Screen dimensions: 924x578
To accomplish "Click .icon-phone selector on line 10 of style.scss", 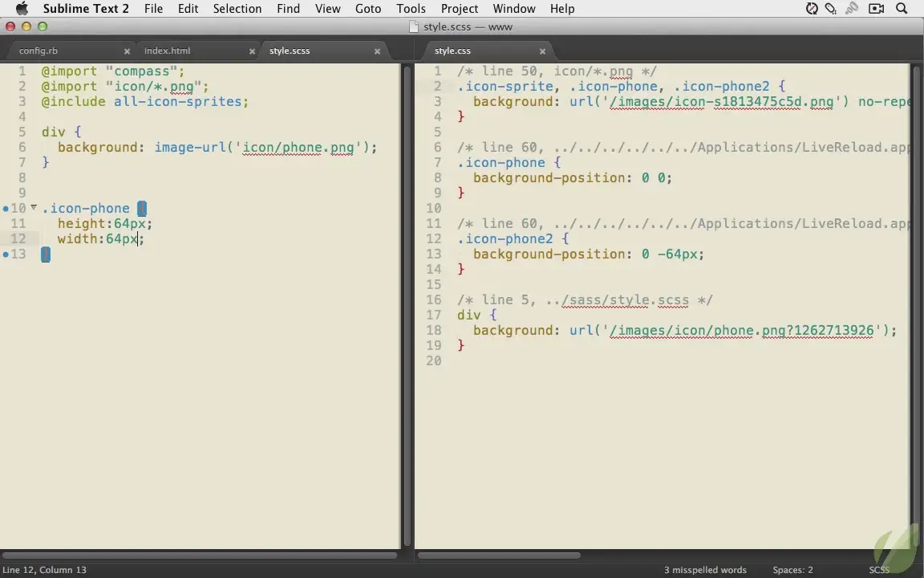I will click(x=86, y=209).
